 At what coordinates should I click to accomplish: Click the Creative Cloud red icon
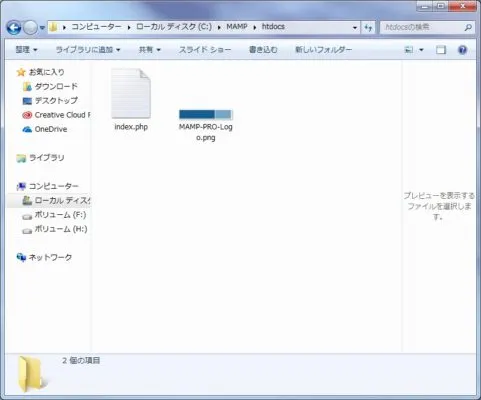27,115
